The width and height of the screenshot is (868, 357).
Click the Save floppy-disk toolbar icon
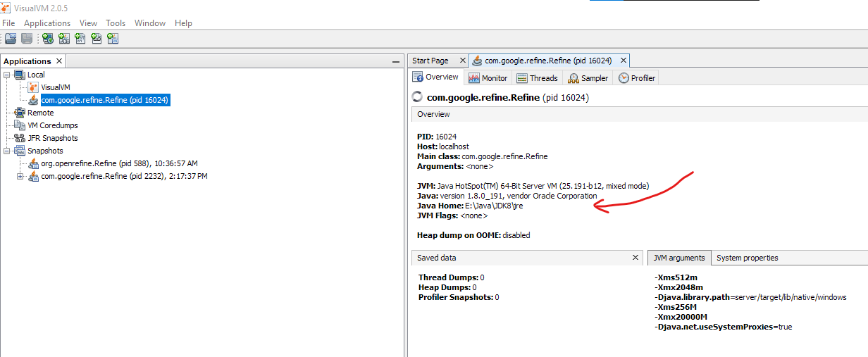(27, 39)
